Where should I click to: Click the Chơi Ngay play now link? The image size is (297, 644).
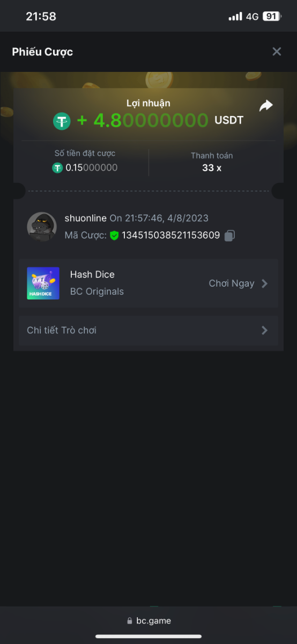[232, 283]
